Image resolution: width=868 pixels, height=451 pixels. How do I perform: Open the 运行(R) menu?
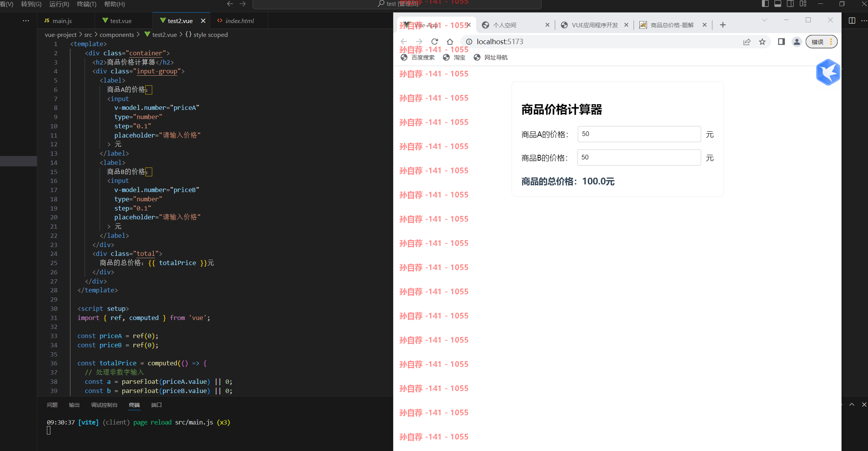[x=59, y=4]
